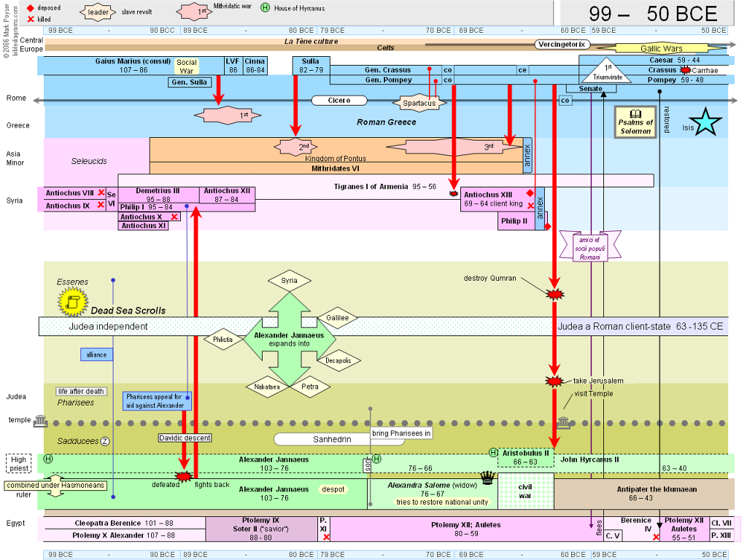The image size is (747, 560).
Task: Click the red X beside Antiochus IX
Action: [x=101, y=205]
